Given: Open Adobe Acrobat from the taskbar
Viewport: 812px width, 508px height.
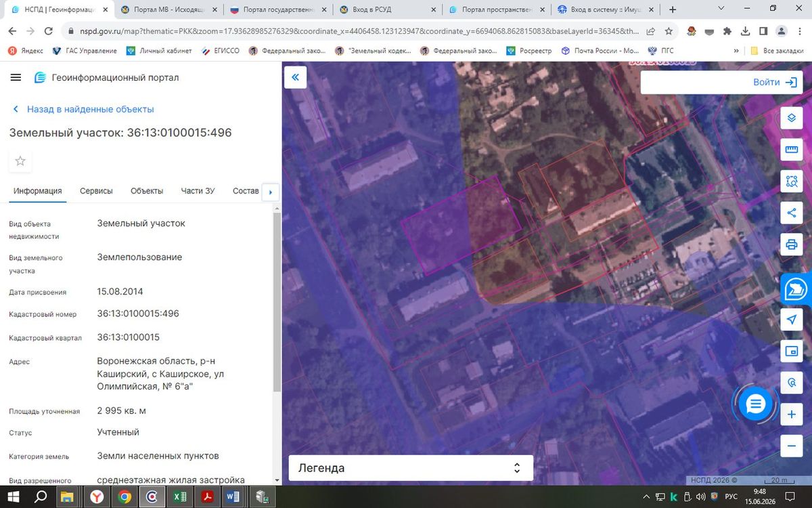Looking at the screenshot, I should pyautogui.click(x=206, y=496).
